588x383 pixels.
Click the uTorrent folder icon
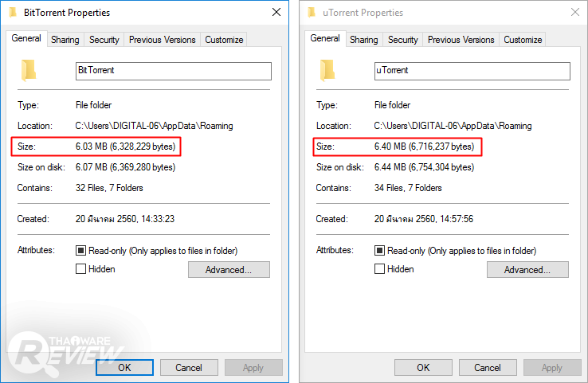click(327, 70)
